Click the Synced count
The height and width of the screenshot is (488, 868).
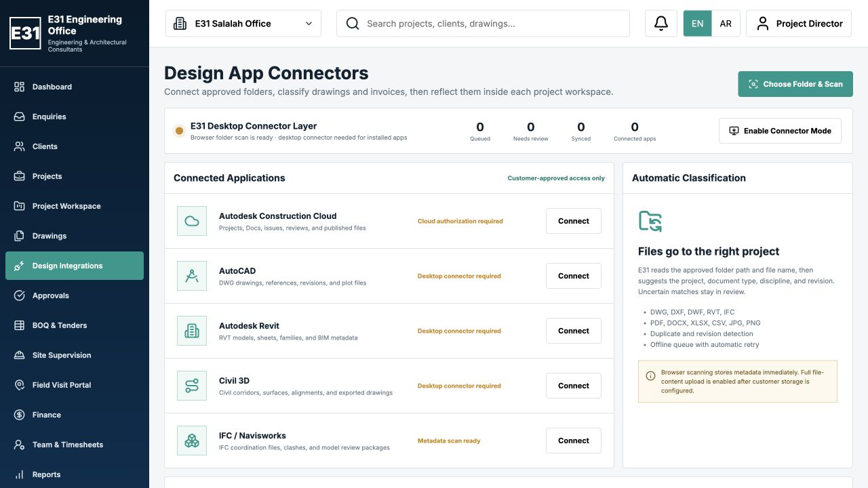click(x=581, y=127)
